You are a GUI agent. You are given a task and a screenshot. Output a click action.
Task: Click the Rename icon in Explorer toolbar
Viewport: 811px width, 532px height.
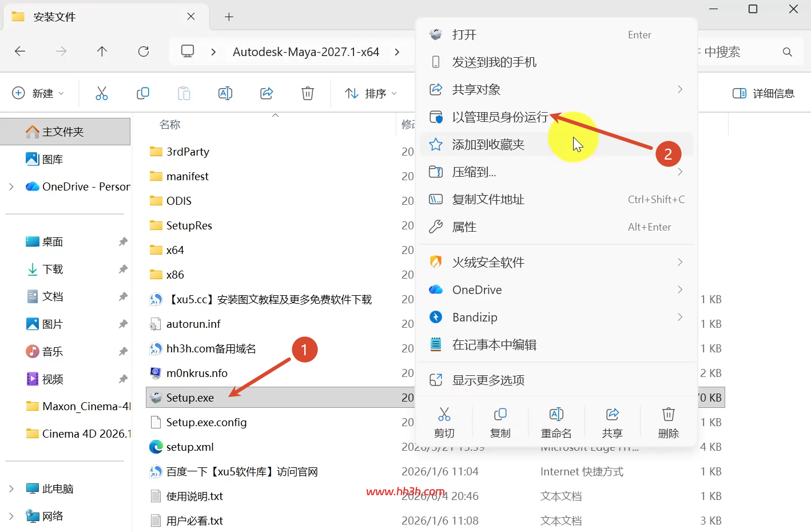click(225, 93)
